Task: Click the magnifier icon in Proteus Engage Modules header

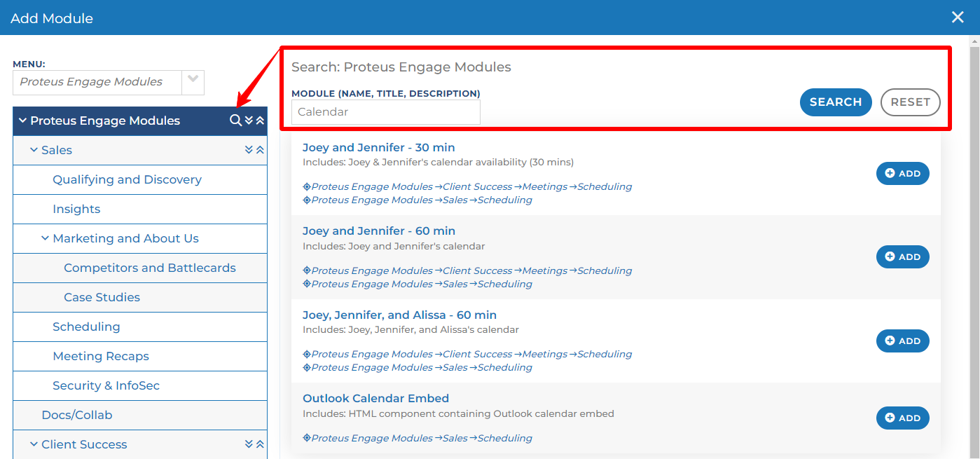Action: [x=235, y=121]
